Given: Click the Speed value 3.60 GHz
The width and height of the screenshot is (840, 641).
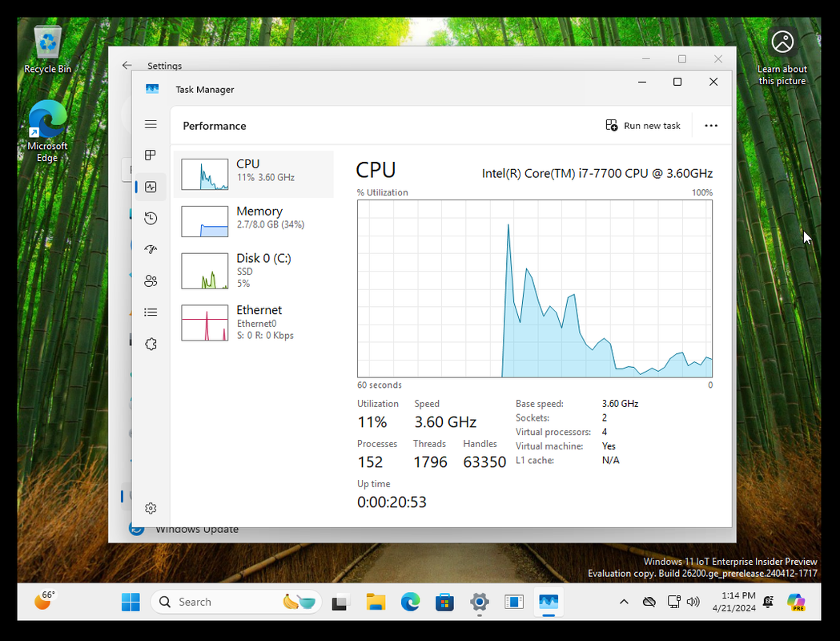Looking at the screenshot, I should (x=445, y=422).
